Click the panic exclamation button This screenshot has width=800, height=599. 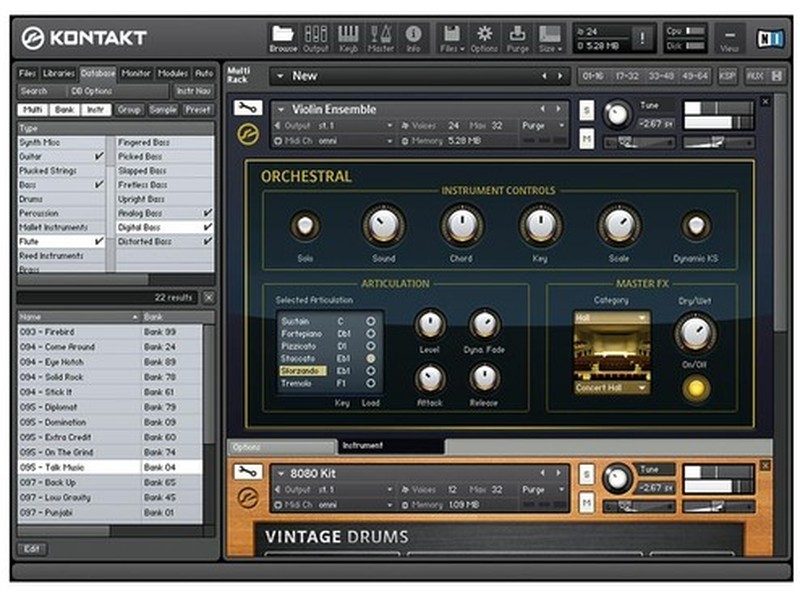click(642, 38)
